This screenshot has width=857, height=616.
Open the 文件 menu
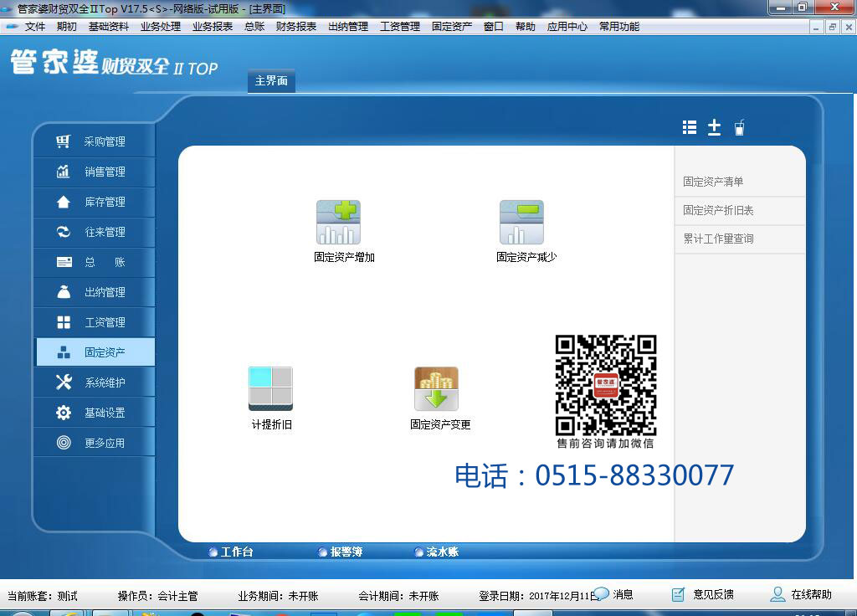click(35, 26)
